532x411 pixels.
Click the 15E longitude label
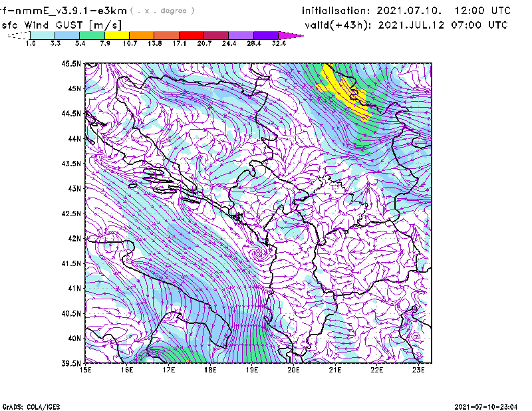(85, 370)
